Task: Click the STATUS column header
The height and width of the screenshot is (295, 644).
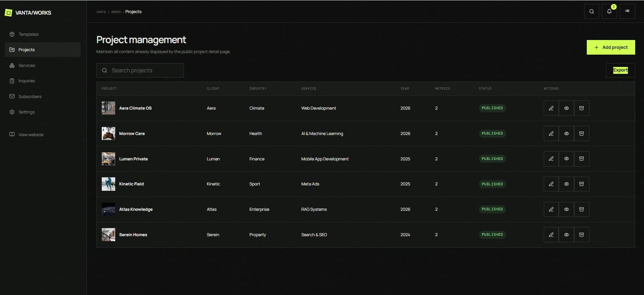Action: click(x=485, y=88)
